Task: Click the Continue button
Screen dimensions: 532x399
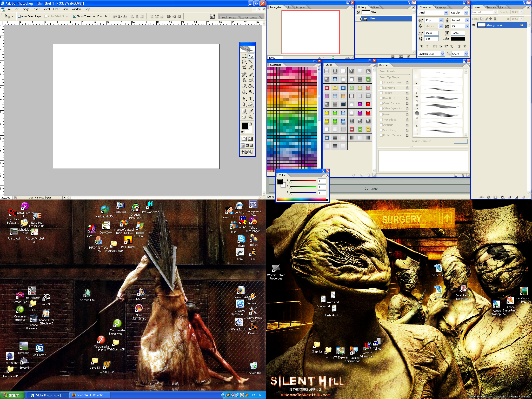Action: point(371,189)
